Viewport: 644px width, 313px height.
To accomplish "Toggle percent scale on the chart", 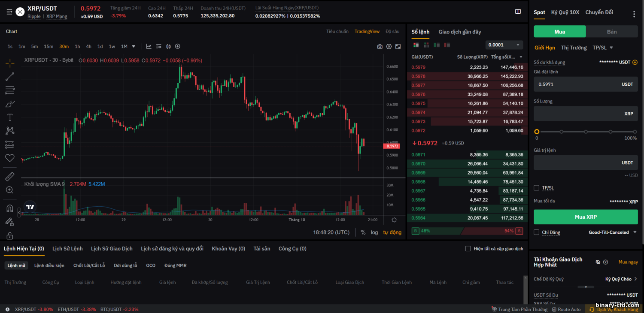I will (x=363, y=232).
